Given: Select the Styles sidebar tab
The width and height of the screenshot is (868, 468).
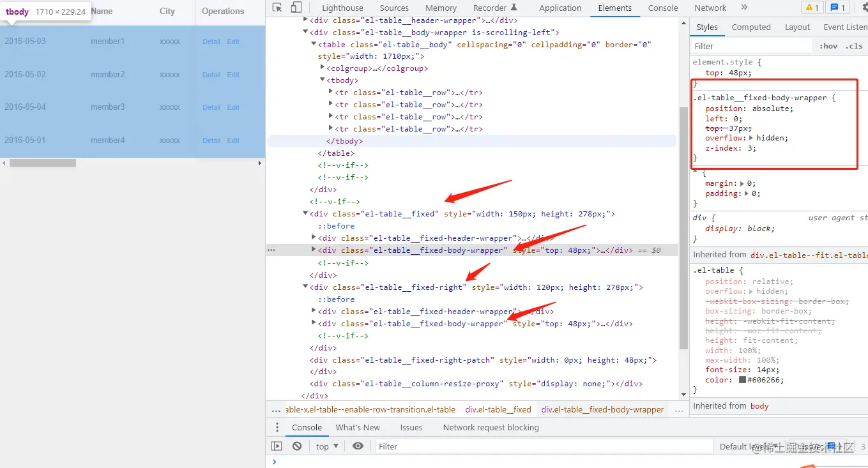Looking at the screenshot, I should click(707, 27).
